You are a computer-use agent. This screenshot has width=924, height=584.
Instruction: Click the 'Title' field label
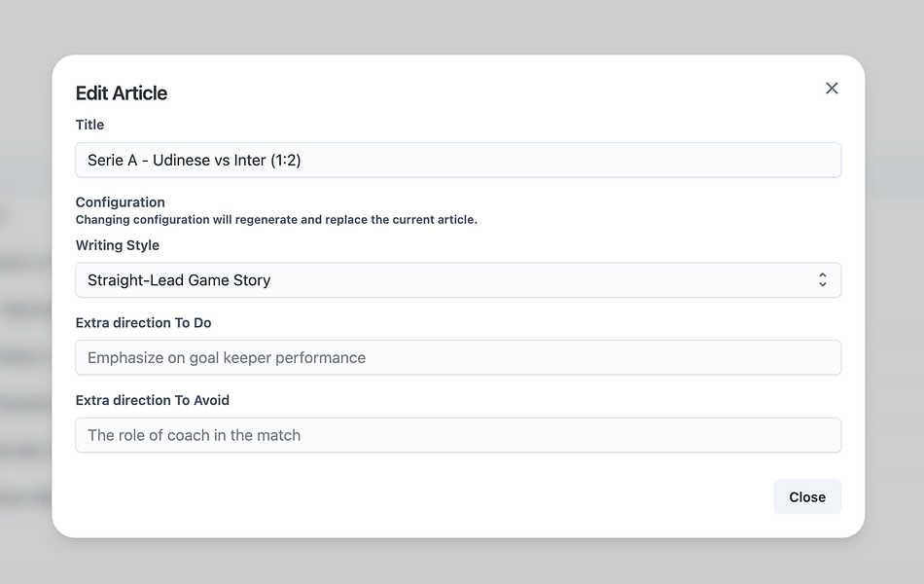[89, 125]
